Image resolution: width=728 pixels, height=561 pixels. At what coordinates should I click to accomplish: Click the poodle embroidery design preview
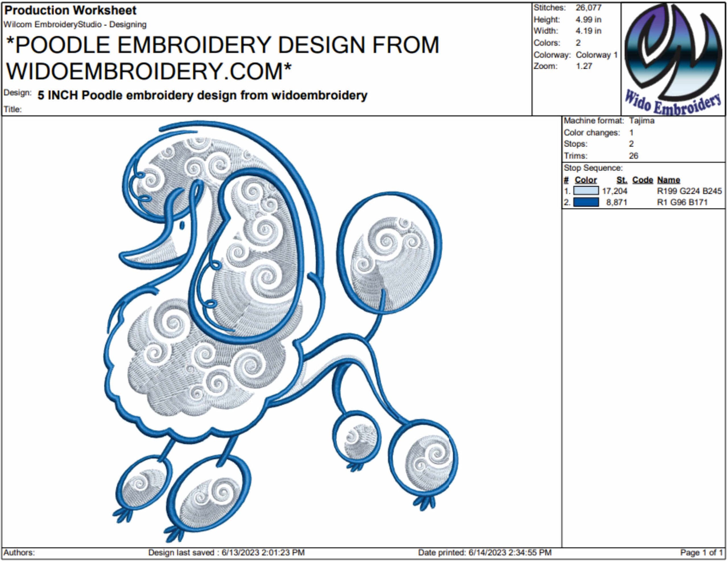[282, 331]
